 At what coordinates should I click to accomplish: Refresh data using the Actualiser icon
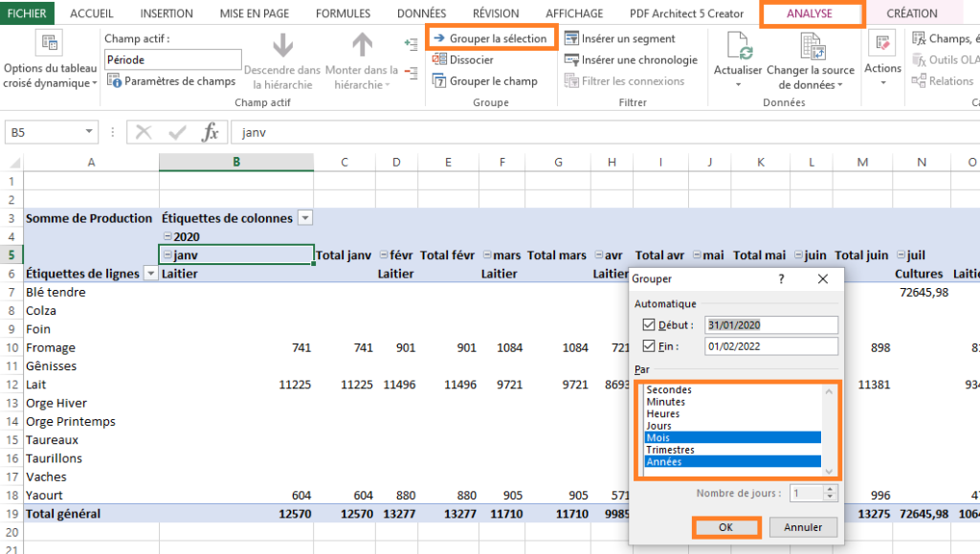coord(738,46)
